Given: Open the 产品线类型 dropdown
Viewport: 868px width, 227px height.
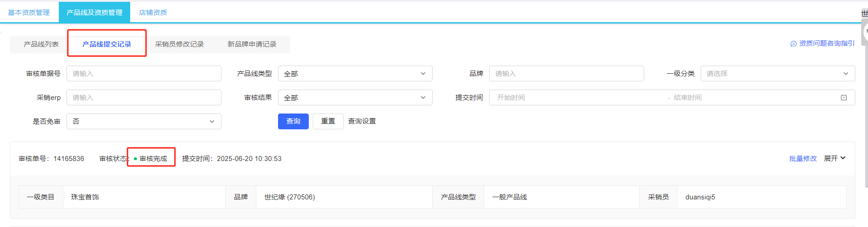Looking at the screenshot, I should click(x=355, y=74).
